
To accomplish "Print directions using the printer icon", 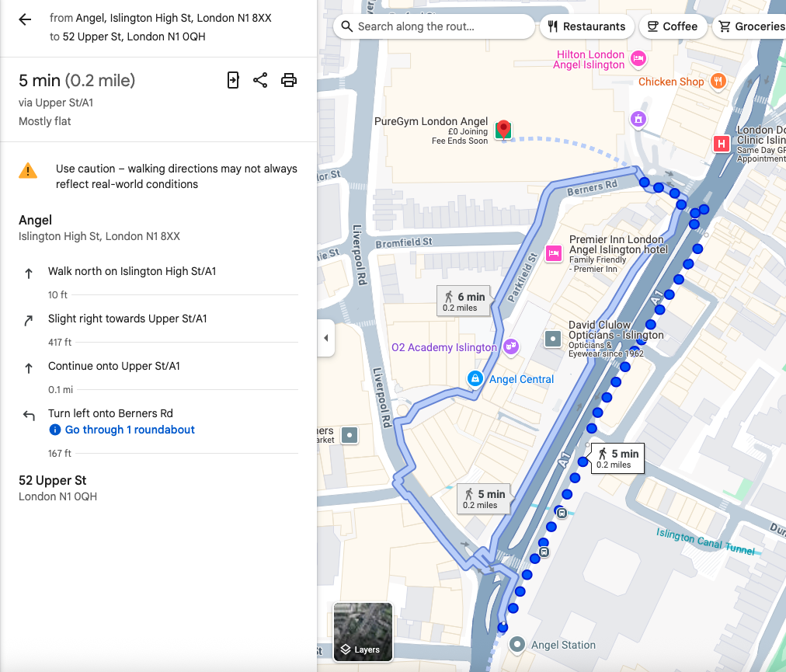I will click(289, 80).
